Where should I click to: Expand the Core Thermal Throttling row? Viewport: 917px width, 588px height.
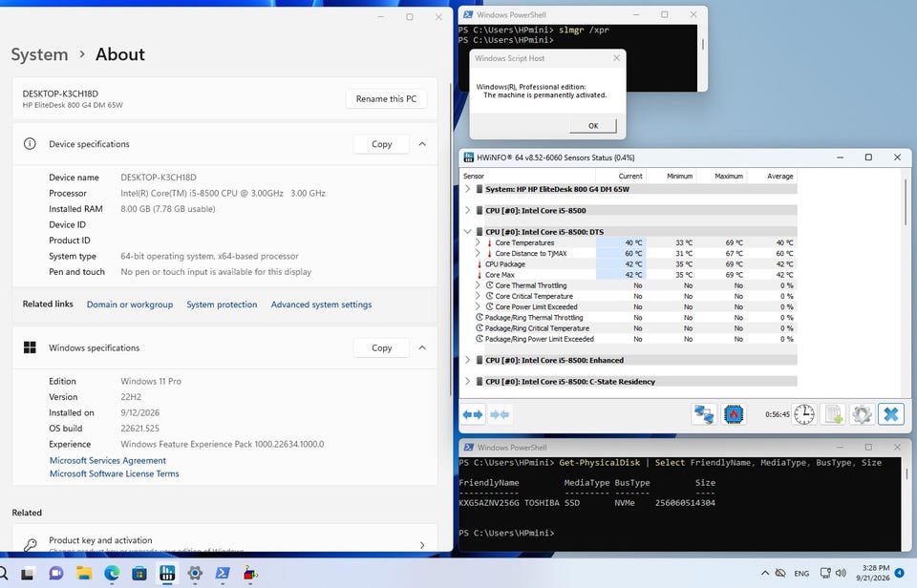[x=478, y=285]
